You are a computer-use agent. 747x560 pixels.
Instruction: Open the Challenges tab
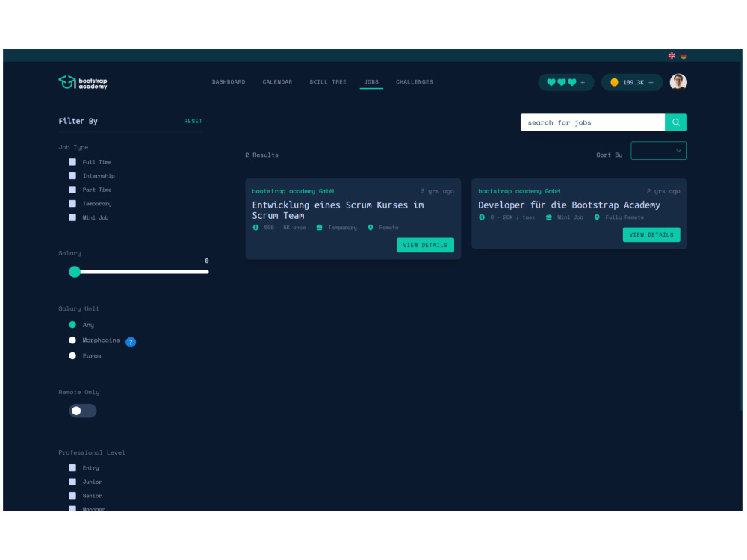pyautogui.click(x=415, y=82)
